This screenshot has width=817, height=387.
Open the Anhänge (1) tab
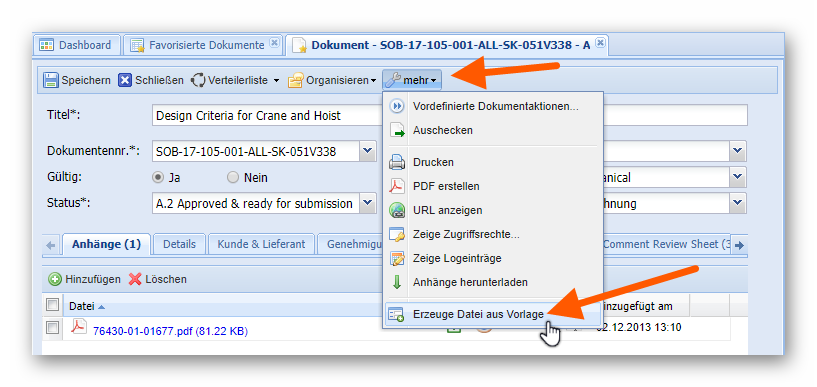[106, 244]
